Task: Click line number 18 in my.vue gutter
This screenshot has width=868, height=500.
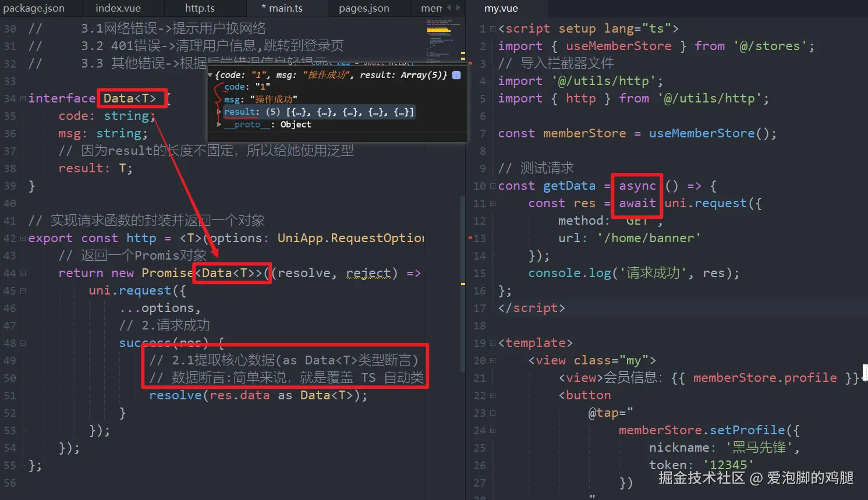Action: pos(480,325)
